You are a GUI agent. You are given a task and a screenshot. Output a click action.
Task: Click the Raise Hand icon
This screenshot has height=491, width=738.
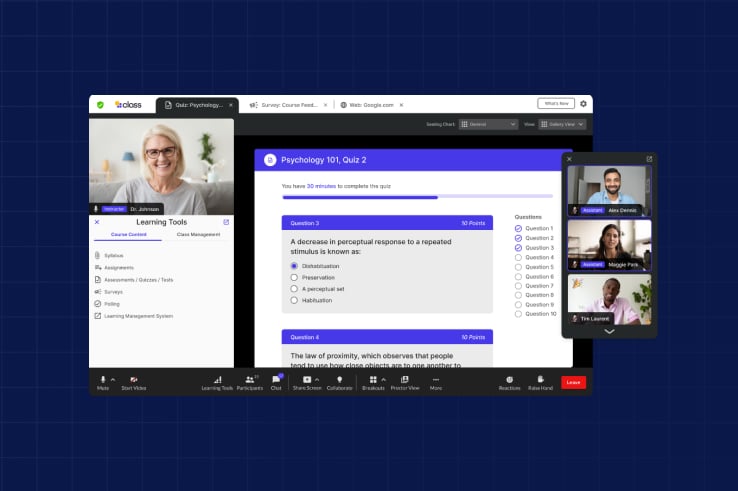click(540, 380)
